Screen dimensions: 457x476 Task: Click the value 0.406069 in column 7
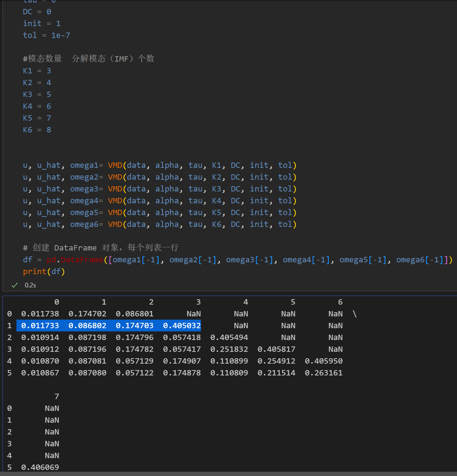coord(40,467)
